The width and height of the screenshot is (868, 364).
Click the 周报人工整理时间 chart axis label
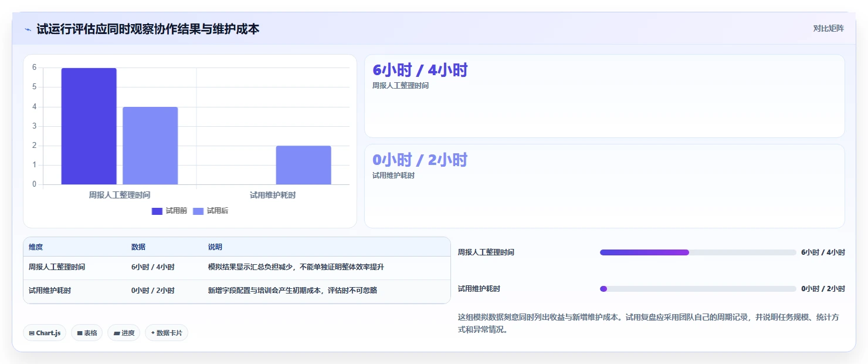click(x=120, y=195)
